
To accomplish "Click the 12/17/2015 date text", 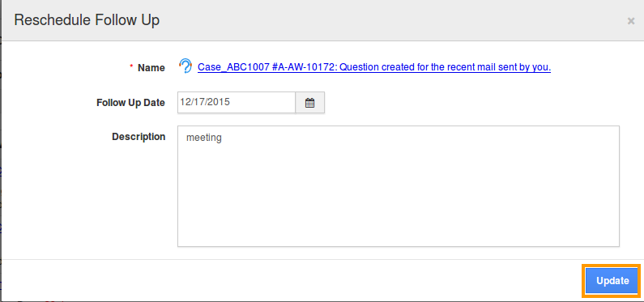I will click(205, 102).
